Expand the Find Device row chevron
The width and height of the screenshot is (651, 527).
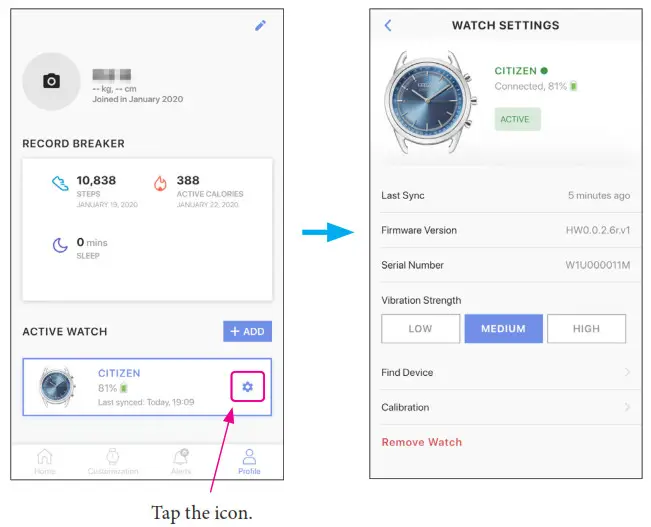(x=627, y=372)
